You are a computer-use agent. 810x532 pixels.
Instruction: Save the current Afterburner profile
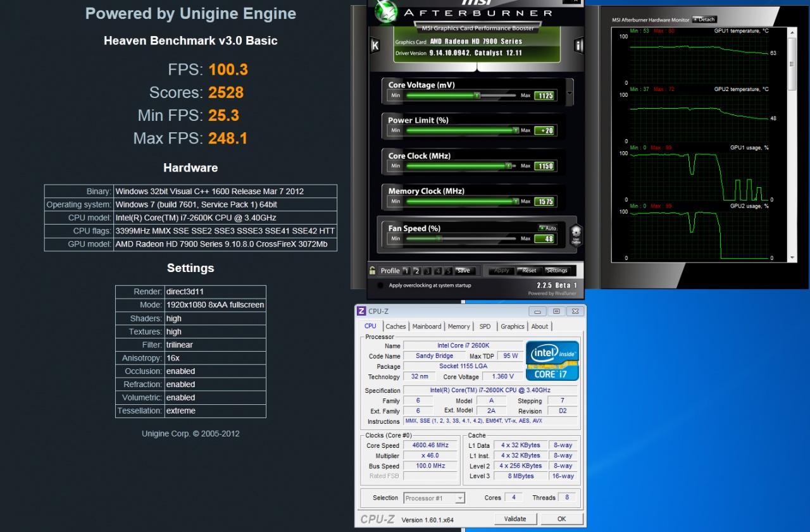464,271
